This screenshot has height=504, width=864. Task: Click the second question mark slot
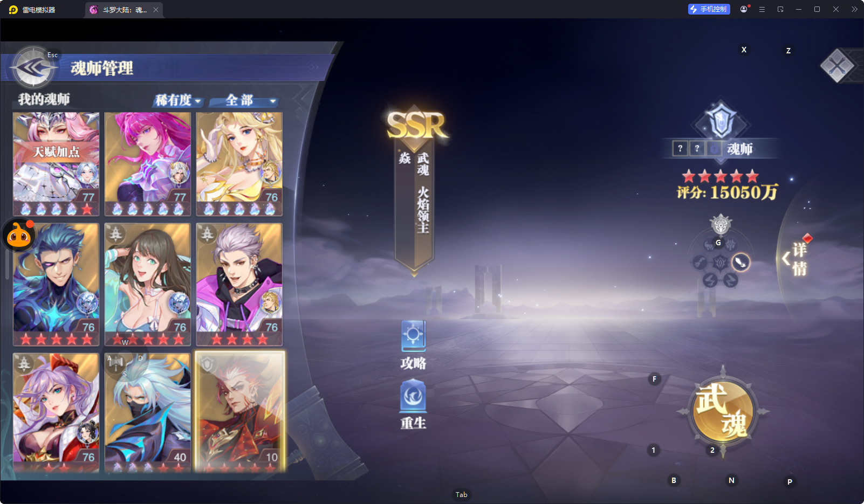click(x=697, y=148)
